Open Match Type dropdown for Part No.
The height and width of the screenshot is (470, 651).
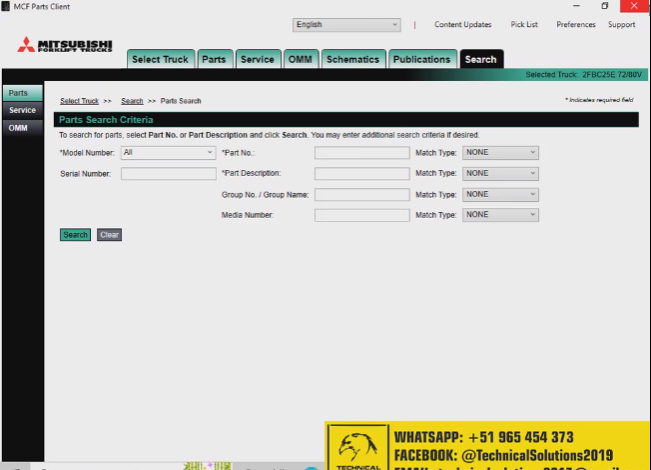(x=500, y=153)
